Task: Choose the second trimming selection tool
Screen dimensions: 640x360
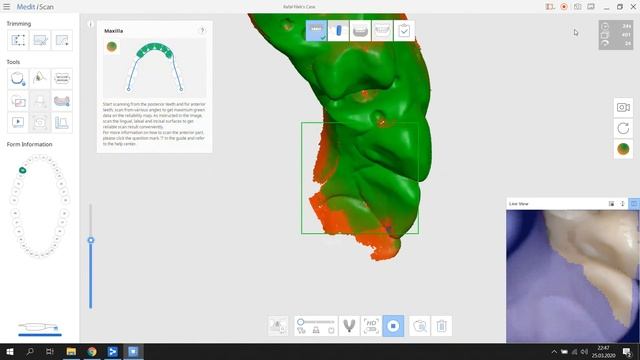Action: (x=40, y=40)
